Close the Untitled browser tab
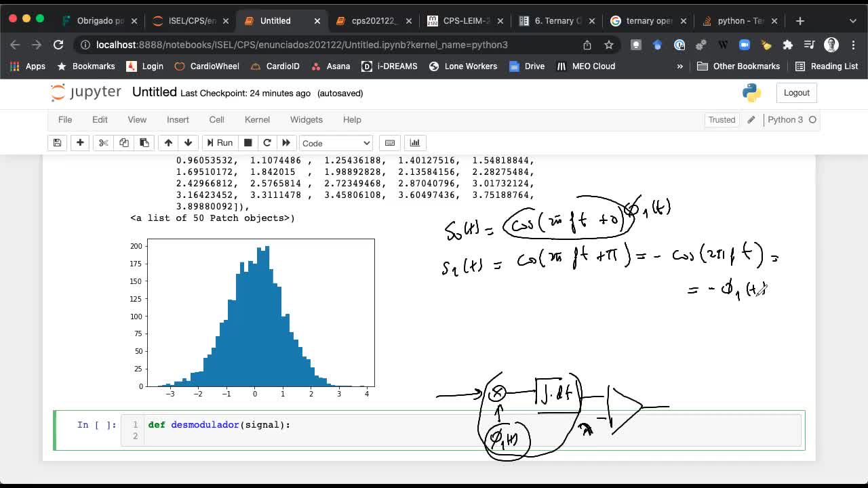868x488 pixels. click(x=317, y=21)
